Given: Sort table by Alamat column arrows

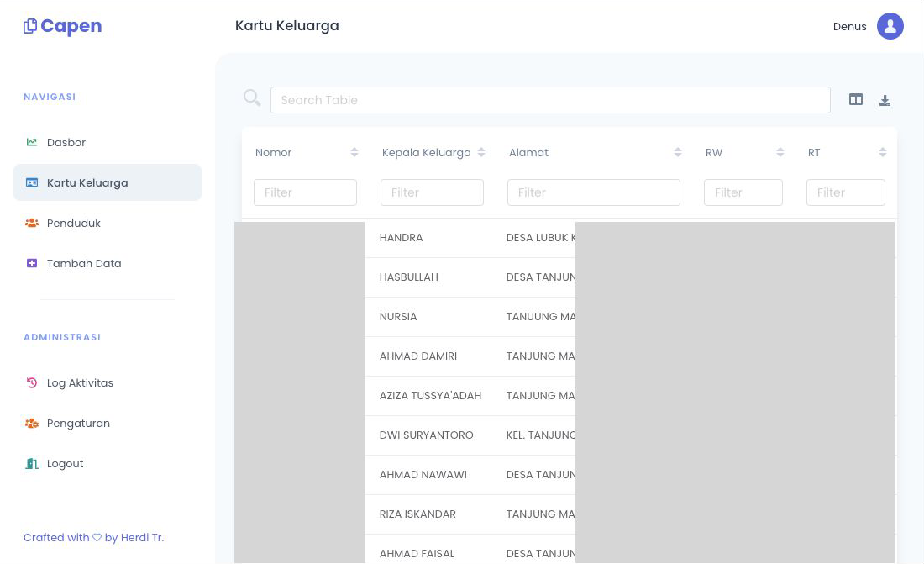Looking at the screenshot, I should pos(678,152).
